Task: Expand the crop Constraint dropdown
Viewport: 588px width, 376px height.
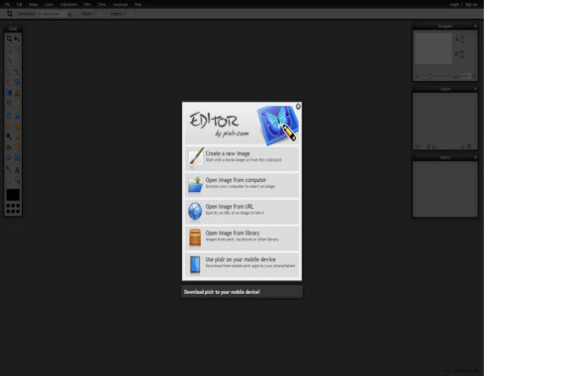Action: (54, 14)
